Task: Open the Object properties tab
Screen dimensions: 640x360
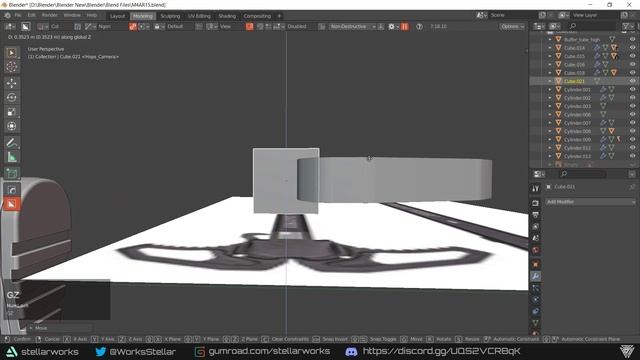Action: [x=536, y=264]
